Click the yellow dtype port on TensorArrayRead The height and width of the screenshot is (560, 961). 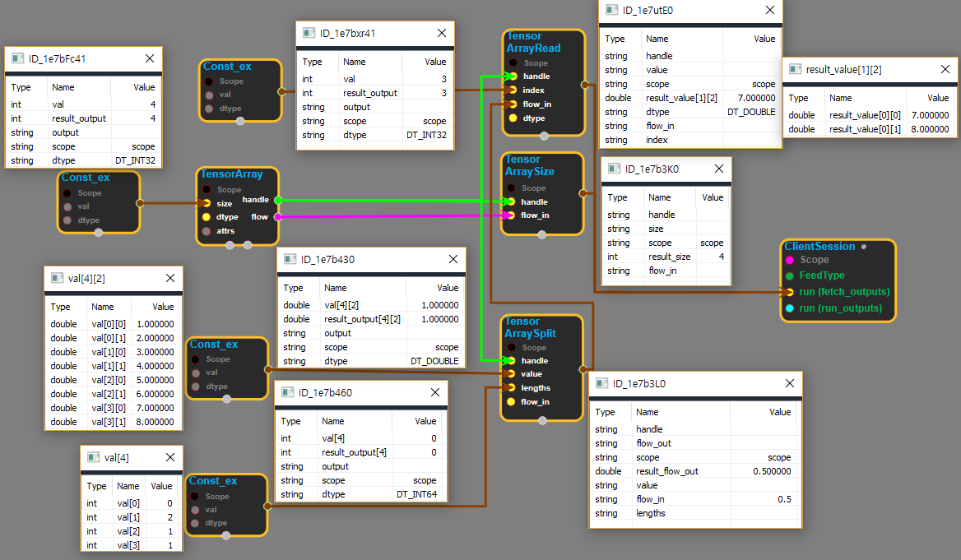(513, 118)
